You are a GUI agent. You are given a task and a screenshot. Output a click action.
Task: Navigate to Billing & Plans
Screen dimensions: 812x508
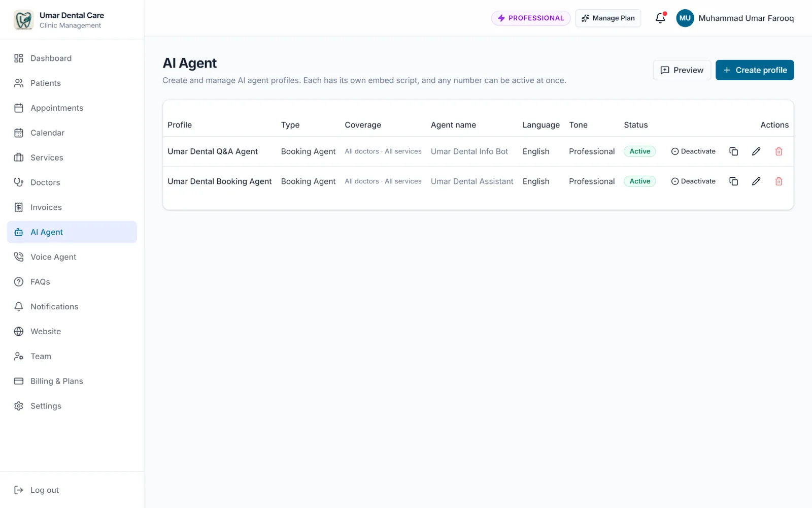point(72,382)
